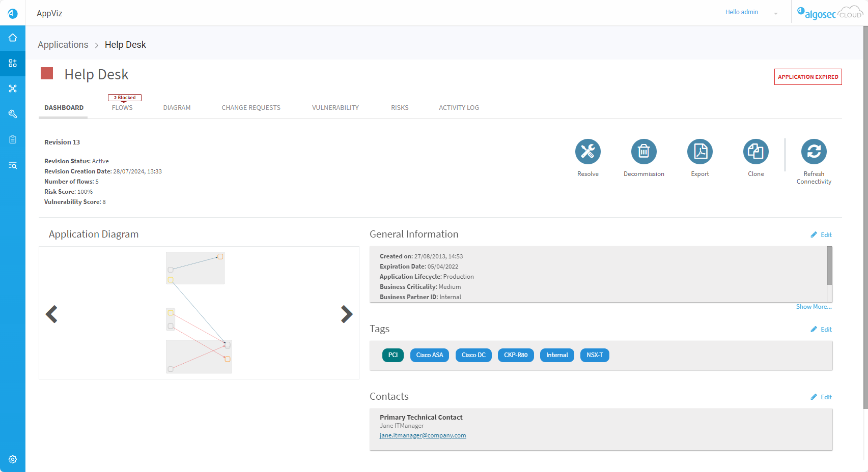Click the red Help Desk color square
868x472 pixels.
pos(47,74)
